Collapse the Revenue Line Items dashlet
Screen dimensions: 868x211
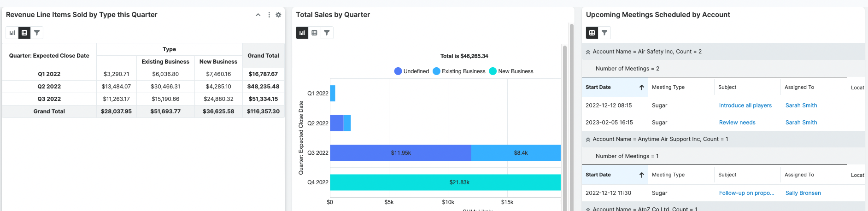click(258, 15)
